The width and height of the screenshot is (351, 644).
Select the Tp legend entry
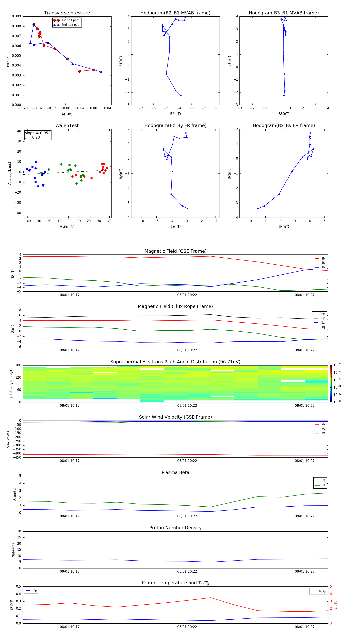click(x=31, y=591)
